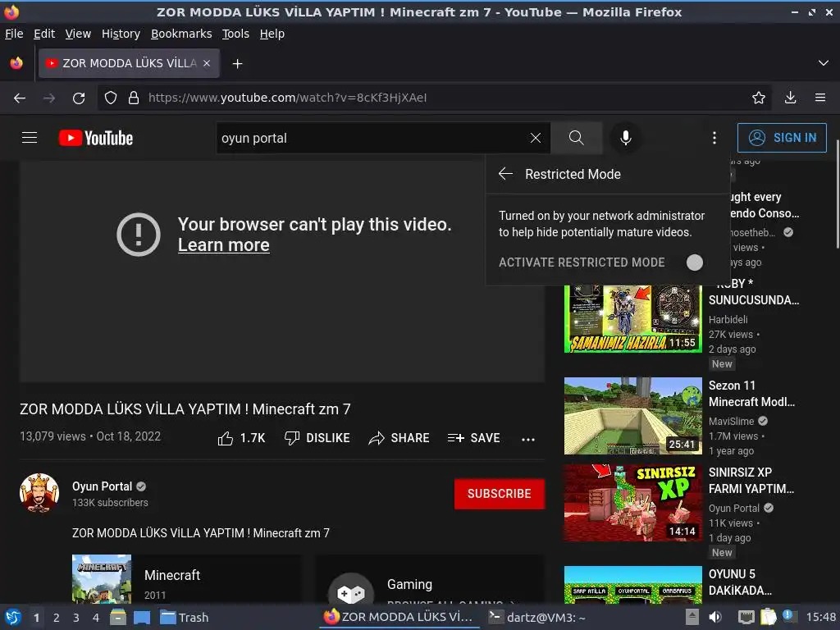The height and width of the screenshot is (630, 840).
Task: Open a new browser tab
Action: coord(237,64)
